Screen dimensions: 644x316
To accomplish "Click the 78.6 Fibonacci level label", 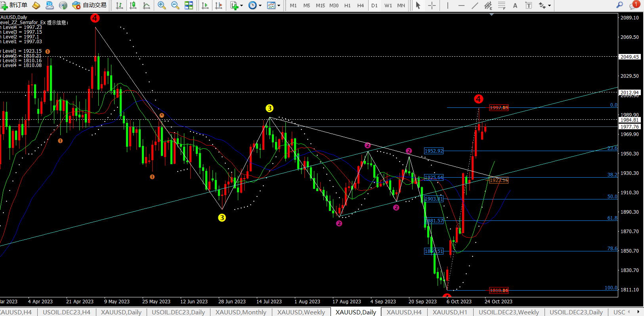I will (612, 249).
